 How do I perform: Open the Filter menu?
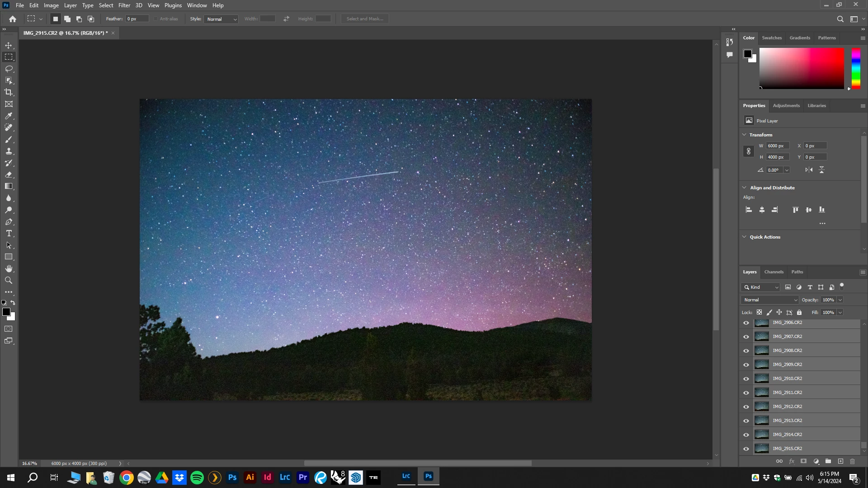pyautogui.click(x=124, y=5)
